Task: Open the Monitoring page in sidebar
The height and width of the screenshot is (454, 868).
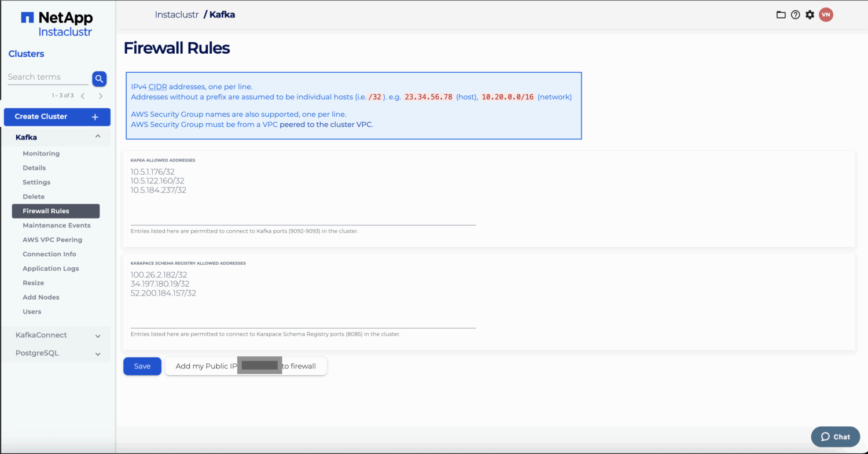Action: (x=41, y=153)
